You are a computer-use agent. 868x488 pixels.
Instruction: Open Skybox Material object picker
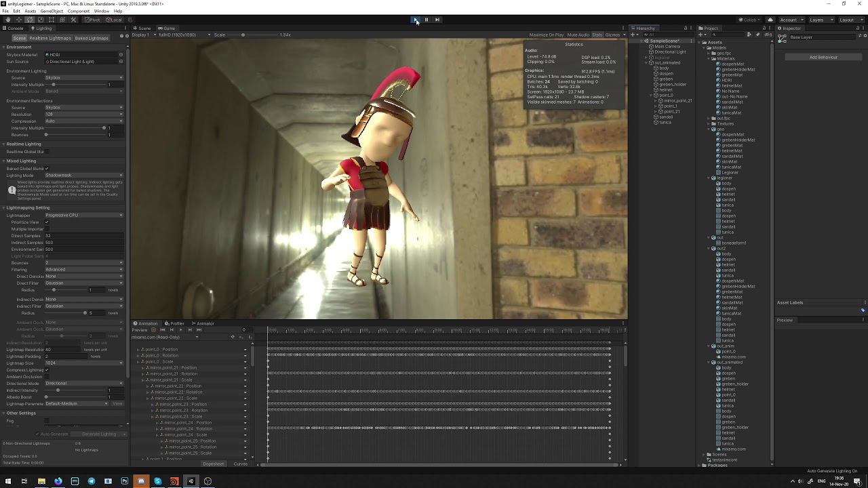tap(121, 54)
